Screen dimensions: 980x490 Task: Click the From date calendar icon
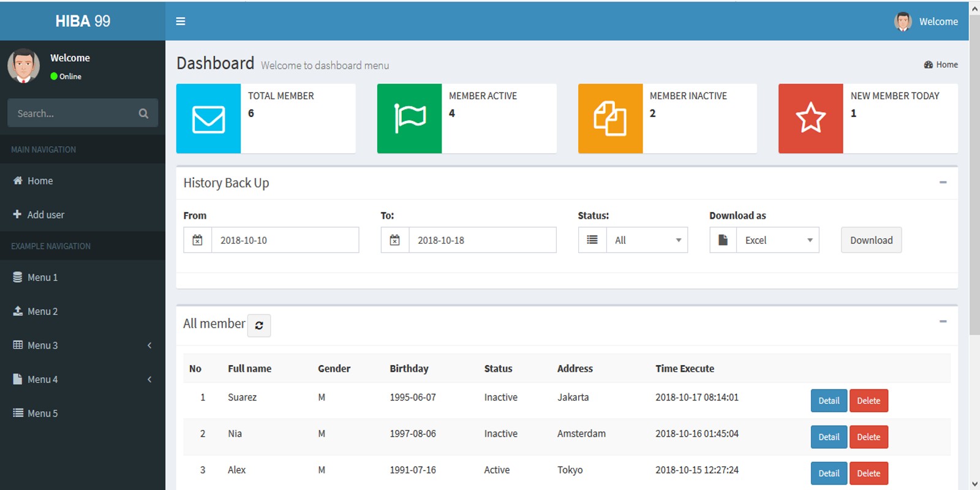point(198,240)
